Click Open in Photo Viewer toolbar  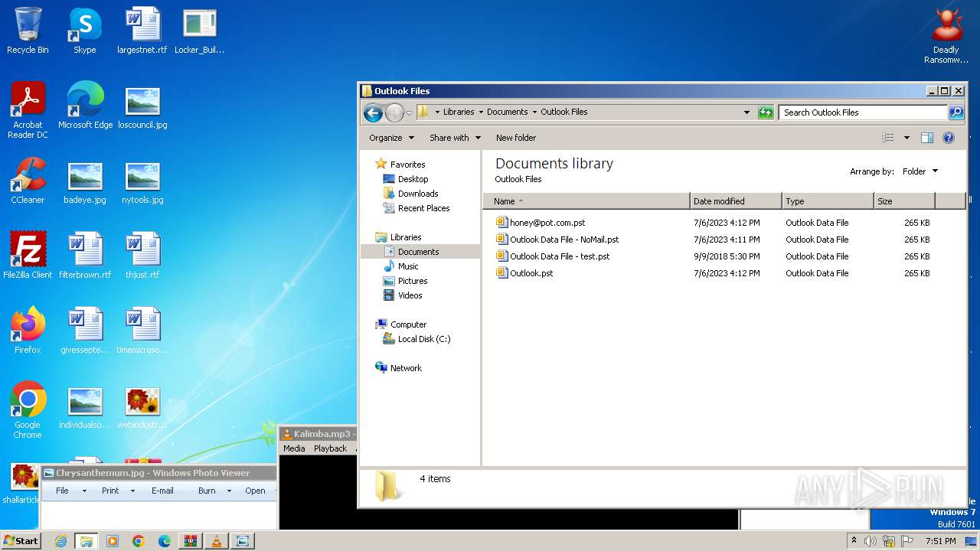pyautogui.click(x=255, y=491)
